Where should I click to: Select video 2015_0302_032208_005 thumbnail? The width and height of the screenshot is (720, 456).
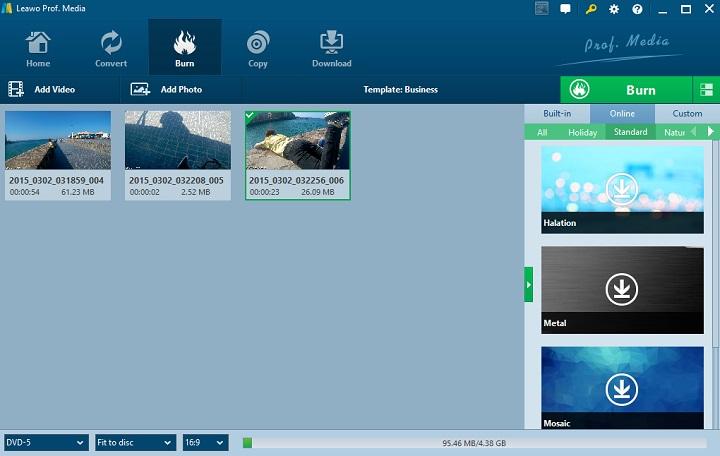tap(178, 141)
